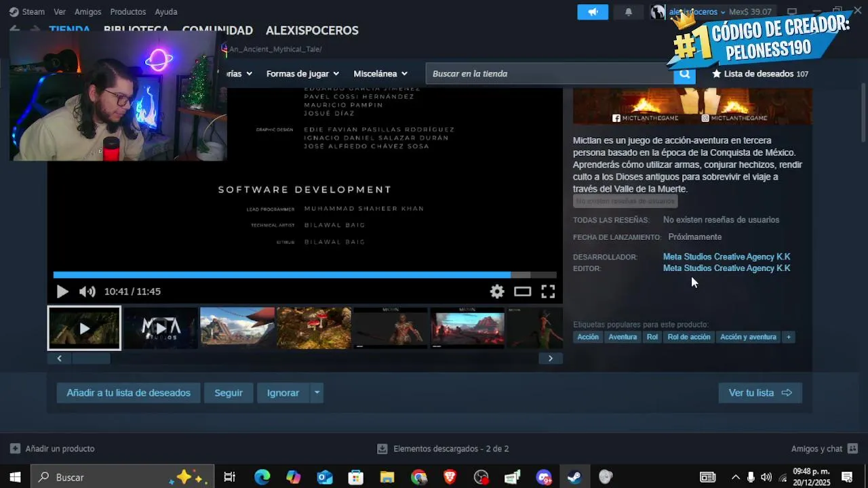Seek on the video progress bar
This screenshot has width=868, height=488.
[305, 274]
